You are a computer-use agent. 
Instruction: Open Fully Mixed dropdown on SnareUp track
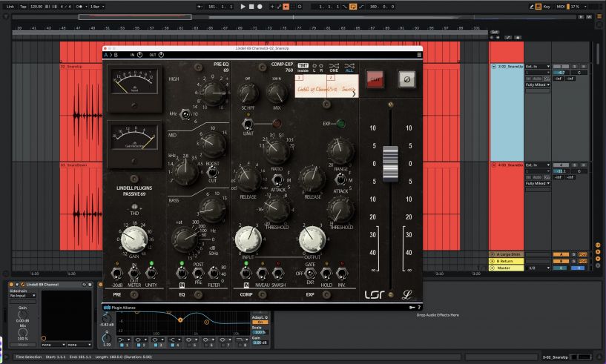538,85
